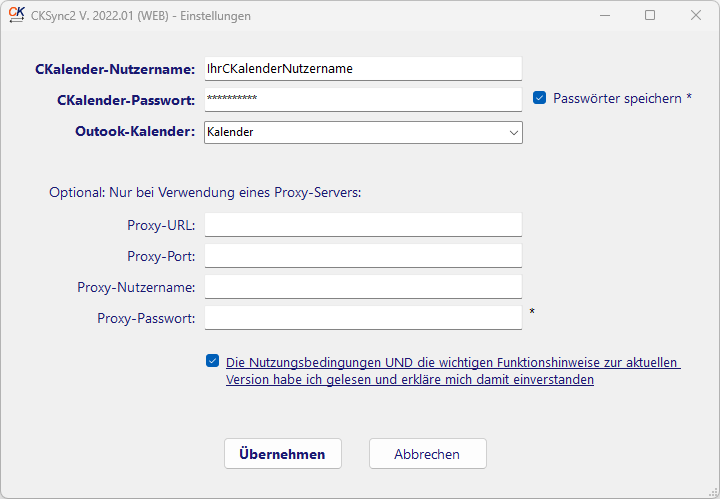Image resolution: width=720 pixels, height=499 pixels.
Task: Uncheck the Nutzungsbedingungen agreement checkbox
Action: coord(213,361)
